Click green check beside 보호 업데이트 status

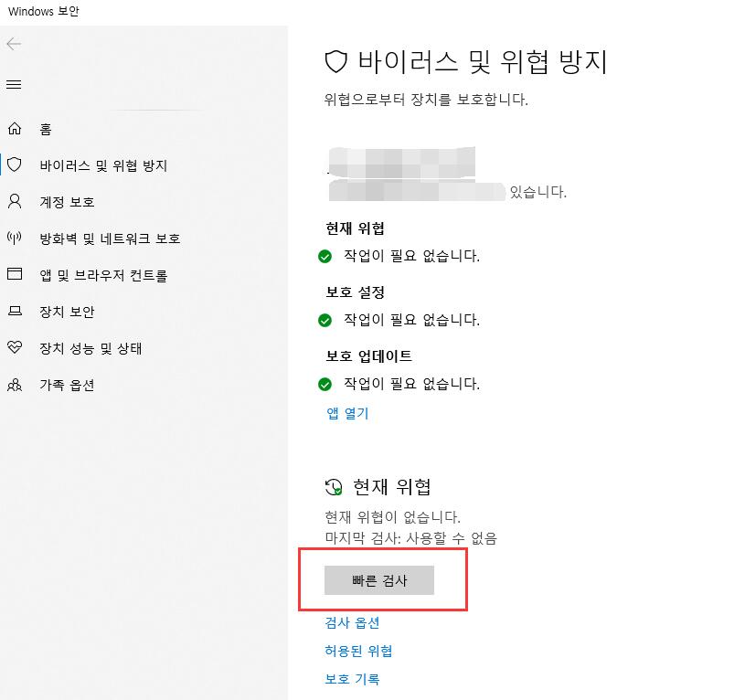(x=325, y=384)
